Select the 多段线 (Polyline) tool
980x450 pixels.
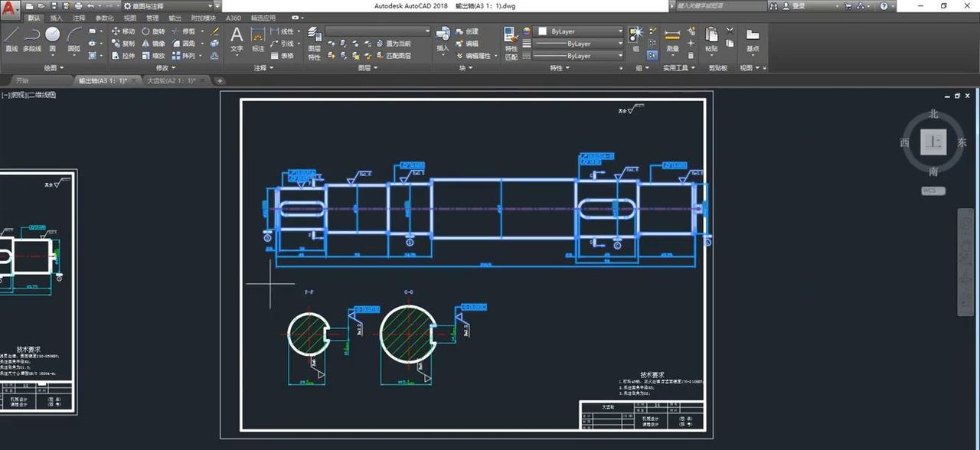tap(32, 38)
